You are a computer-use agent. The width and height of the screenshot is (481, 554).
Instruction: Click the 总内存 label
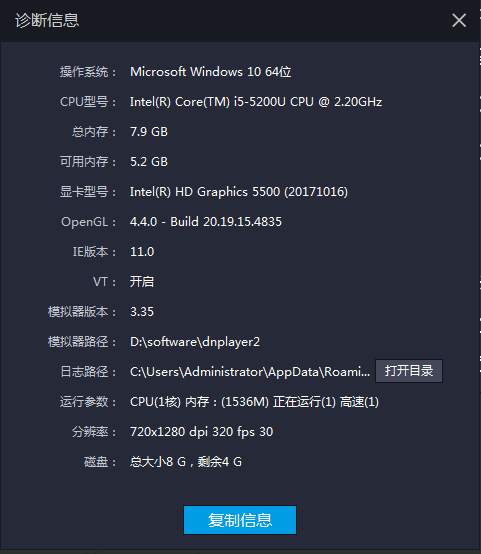[x=94, y=132]
